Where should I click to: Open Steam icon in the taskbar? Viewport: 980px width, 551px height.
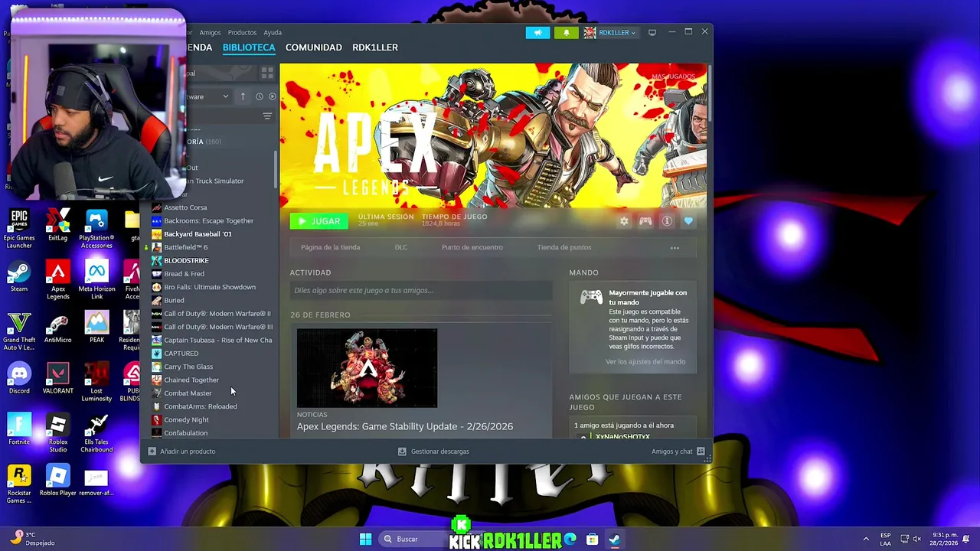point(614,539)
